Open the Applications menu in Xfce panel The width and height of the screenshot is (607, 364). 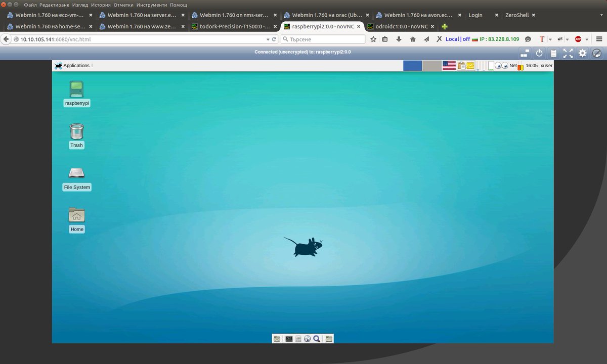click(x=72, y=65)
